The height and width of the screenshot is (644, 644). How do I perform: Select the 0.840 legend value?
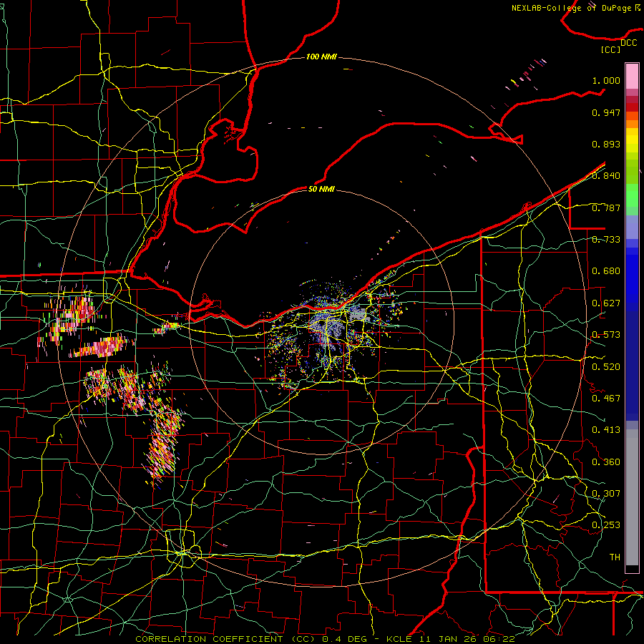coord(606,176)
